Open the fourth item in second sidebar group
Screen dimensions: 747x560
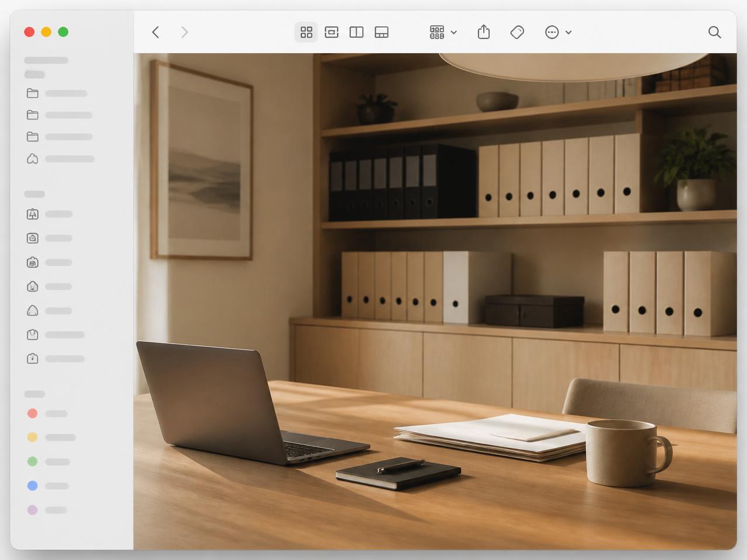coord(50,286)
